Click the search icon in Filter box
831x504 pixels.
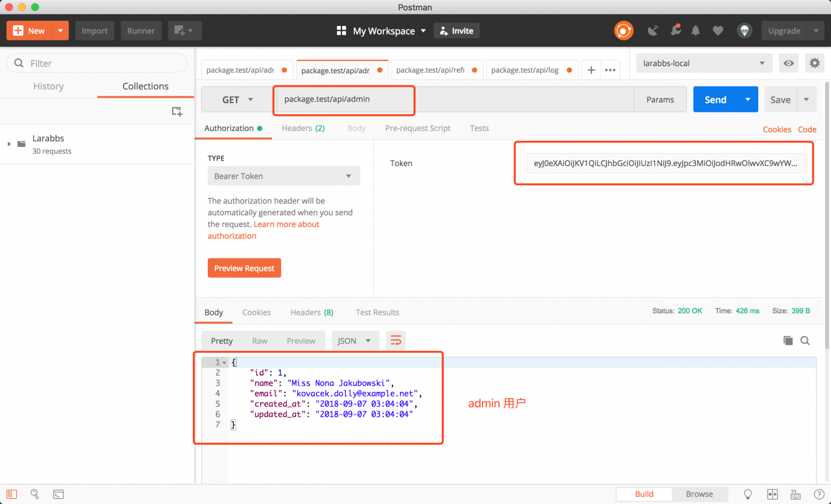pyautogui.click(x=19, y=63)
